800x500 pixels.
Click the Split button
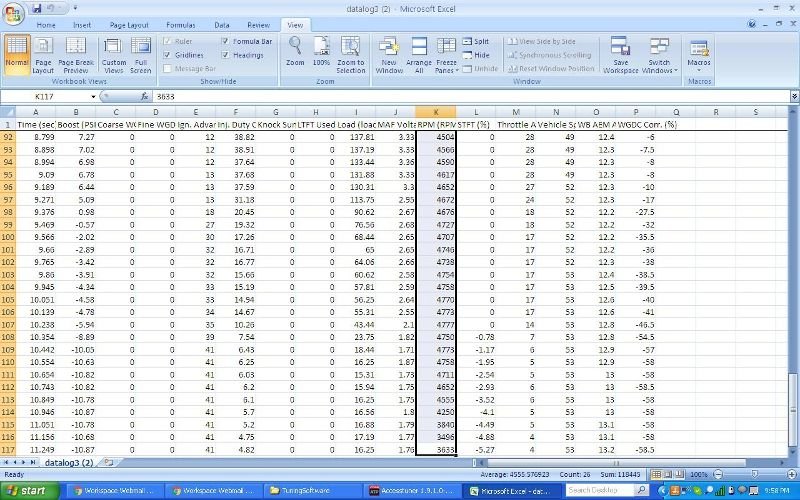pyautogui.click(x=475, y=41)
